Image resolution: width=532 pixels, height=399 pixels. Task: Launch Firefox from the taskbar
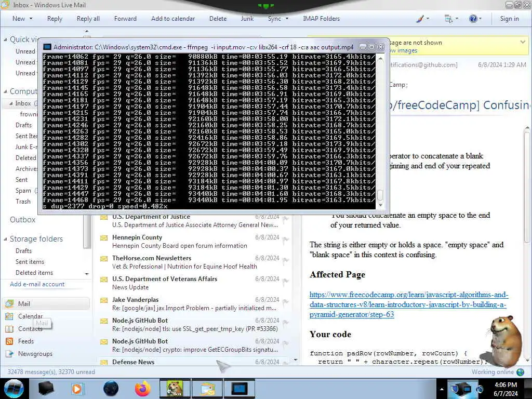143,389
